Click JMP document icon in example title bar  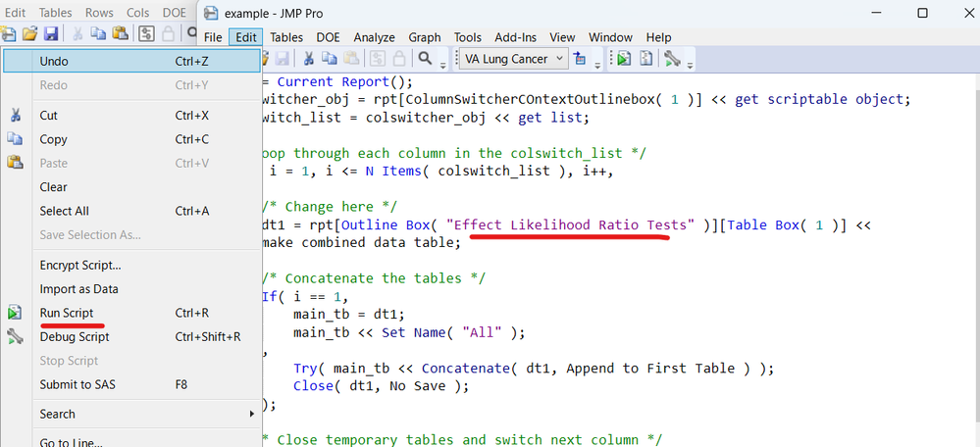(212, 13)
